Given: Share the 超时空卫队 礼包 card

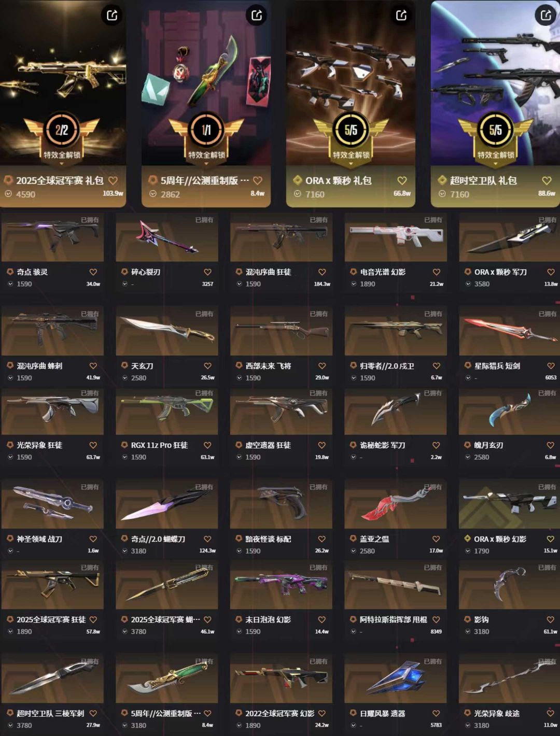Looking at the screenshot, I should tap(546, 15).
